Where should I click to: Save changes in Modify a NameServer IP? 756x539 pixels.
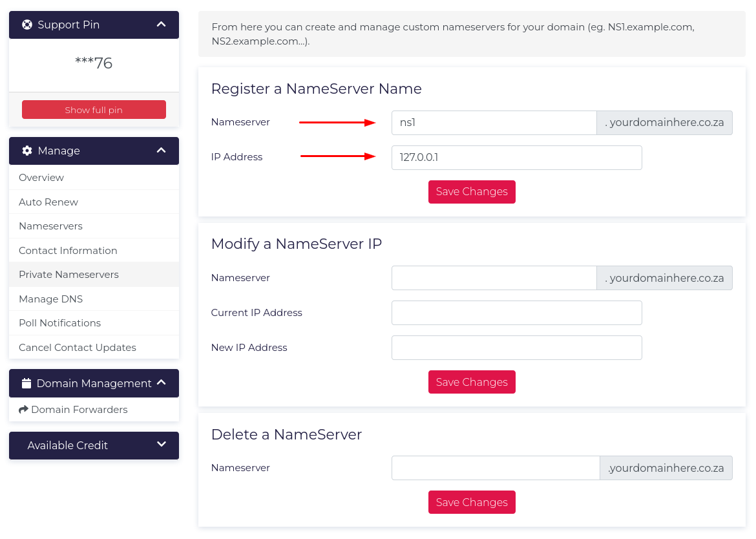click(472, 382)
